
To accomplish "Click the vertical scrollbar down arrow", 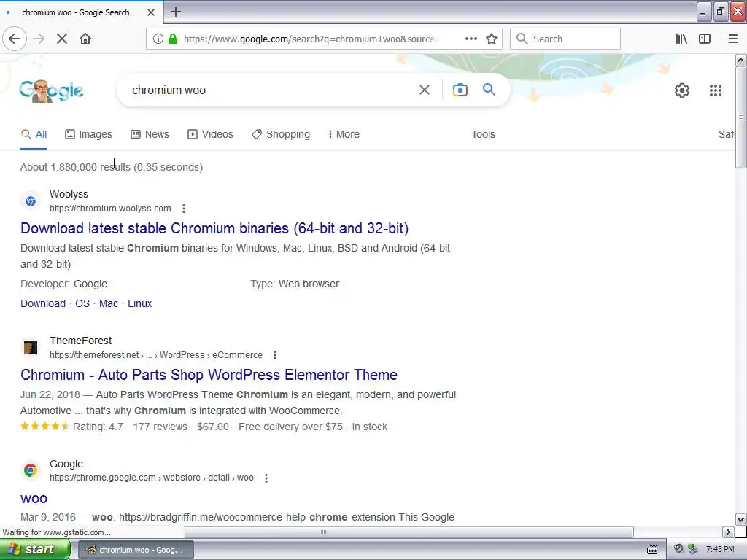I will 740,519.
